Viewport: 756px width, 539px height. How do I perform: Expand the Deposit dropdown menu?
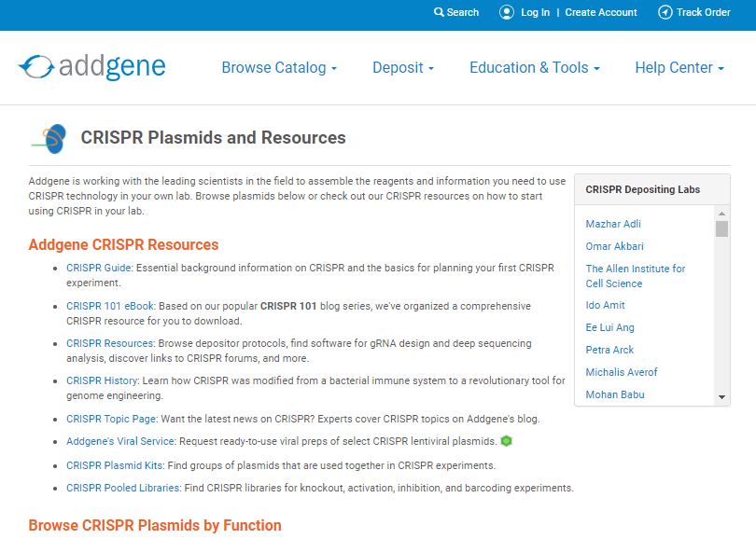point(403,67)
